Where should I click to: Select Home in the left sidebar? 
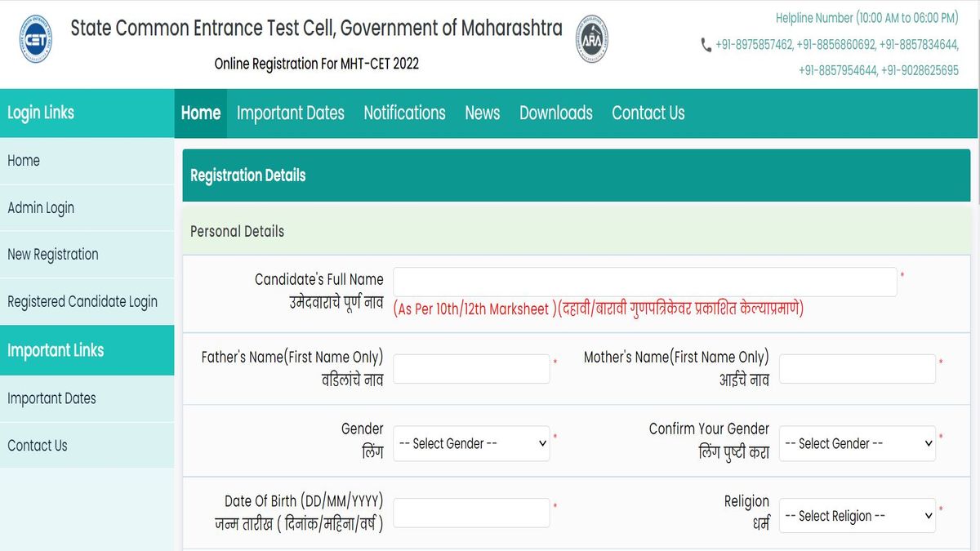[x=24, y=161]
